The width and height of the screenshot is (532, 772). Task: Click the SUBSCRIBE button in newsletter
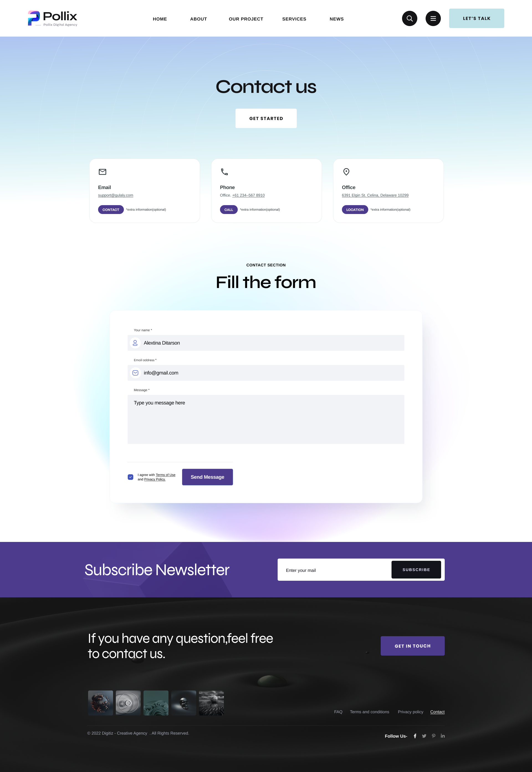point(416,569)
